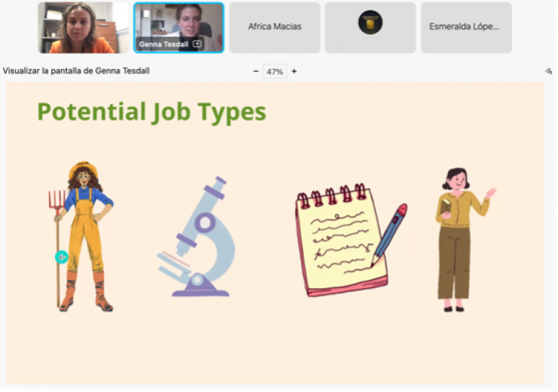Select the 47% zoom level field
This screenshot has width=558, height=392.
tap(275, 72)
